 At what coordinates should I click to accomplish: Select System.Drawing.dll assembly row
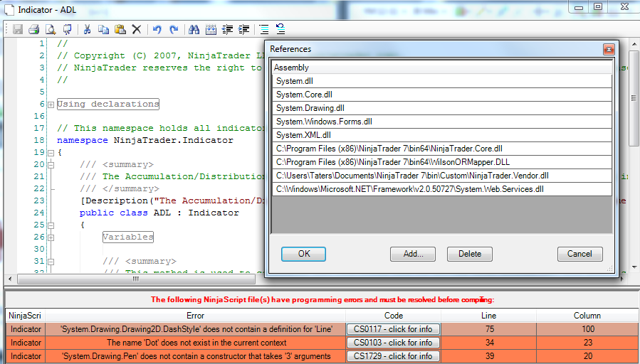(442, 108)
